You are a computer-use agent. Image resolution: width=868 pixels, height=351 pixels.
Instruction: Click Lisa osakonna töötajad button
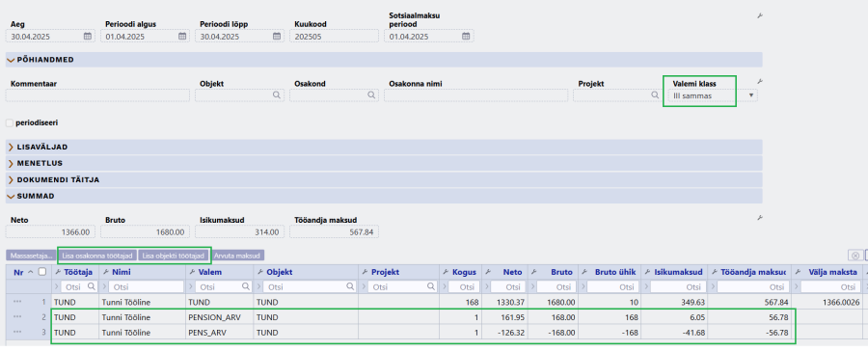(97, 256)
